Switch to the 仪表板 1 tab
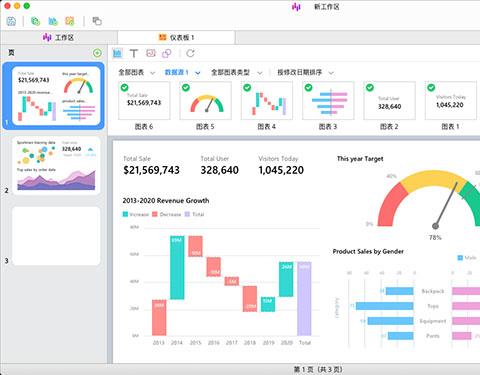 tap(176, 38)
